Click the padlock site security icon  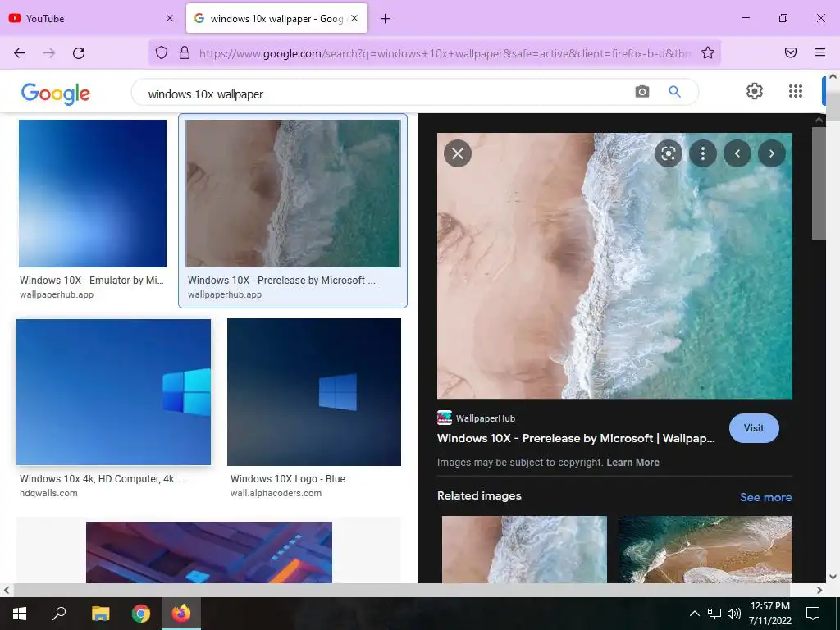click(x=185, y=52)
